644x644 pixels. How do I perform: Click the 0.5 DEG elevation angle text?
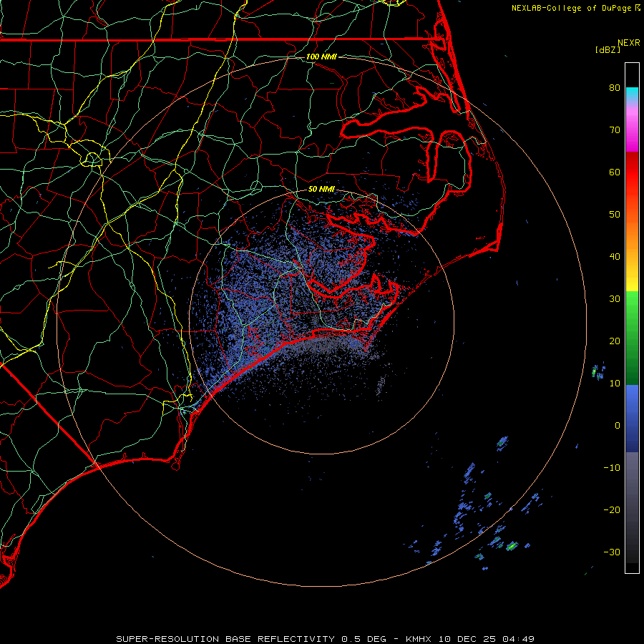[364, 639]
